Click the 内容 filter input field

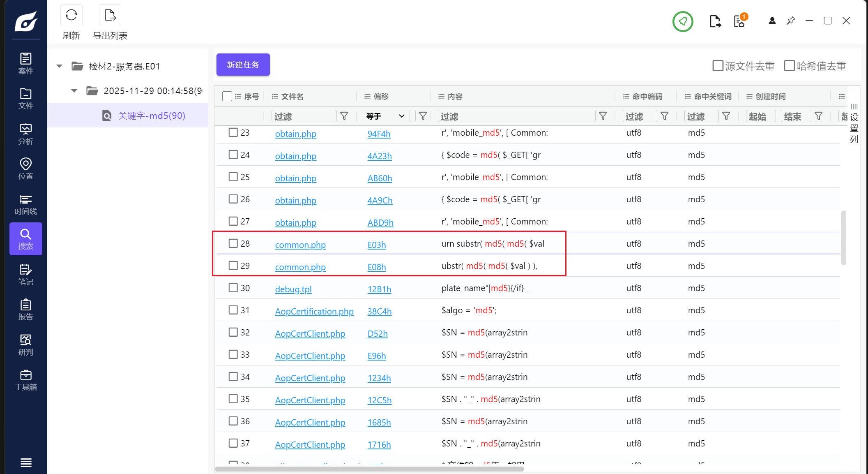517,116
